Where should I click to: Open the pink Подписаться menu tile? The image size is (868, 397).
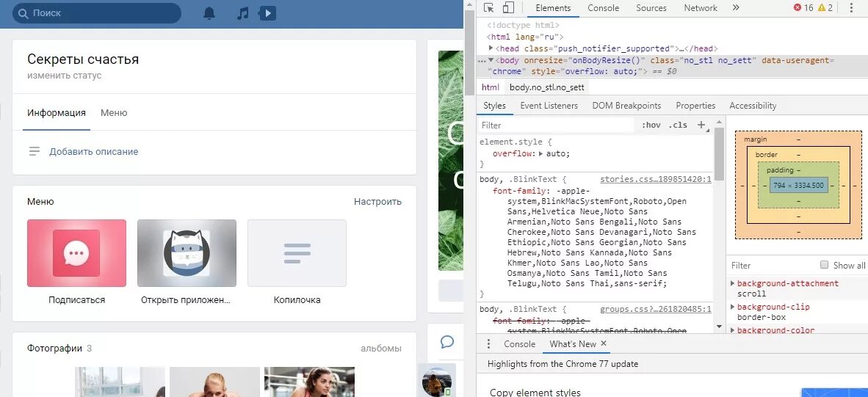click(76, 253)
